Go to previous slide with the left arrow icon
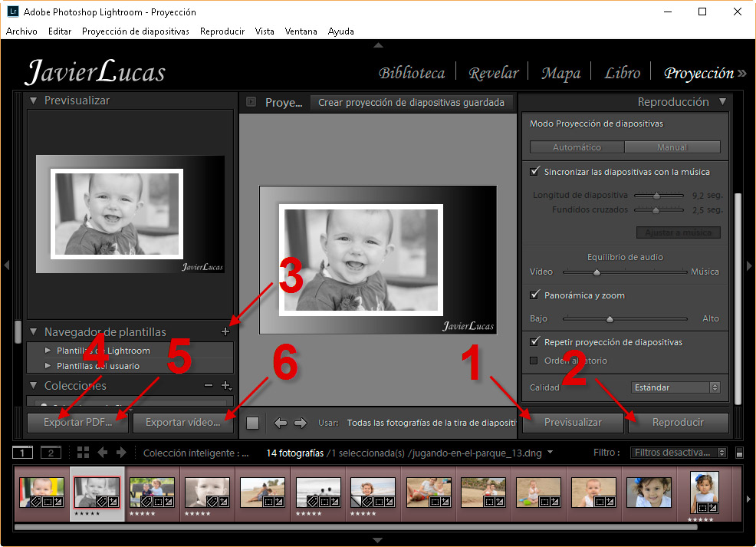The image size is (756, 547). (281, 421)
